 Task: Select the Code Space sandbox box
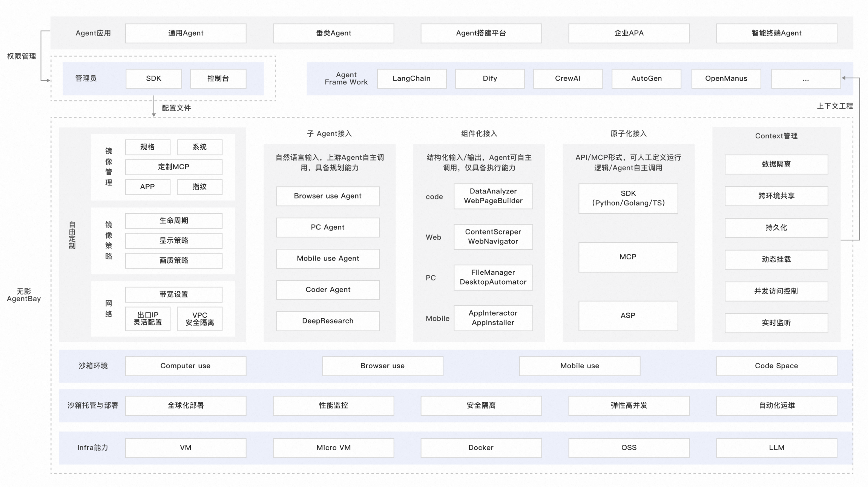[x=776, y=366]
